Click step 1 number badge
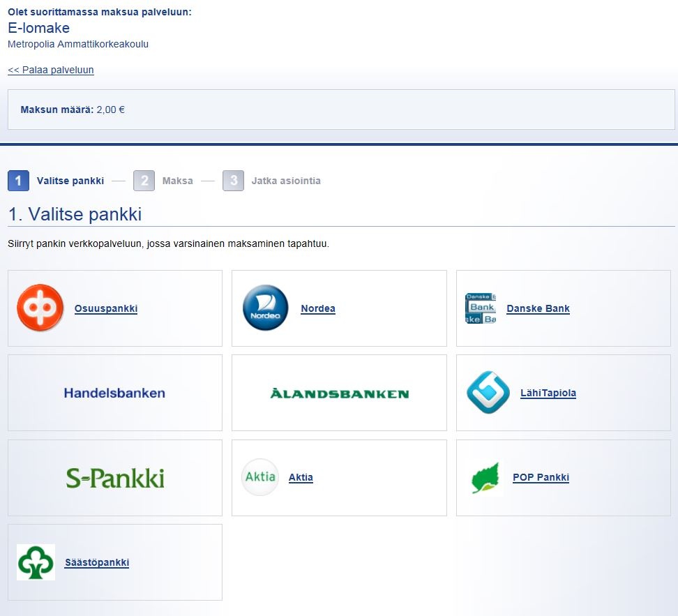Image resolution: width=678 pixels, height=616 pixels. (x=18, y=181)
